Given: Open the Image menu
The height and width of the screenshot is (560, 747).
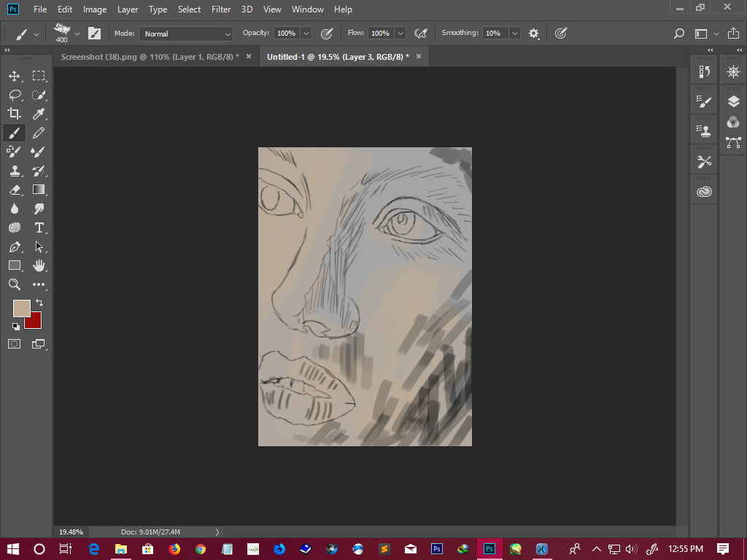Looking at the screenshot, I should click(x=95, y=9).
